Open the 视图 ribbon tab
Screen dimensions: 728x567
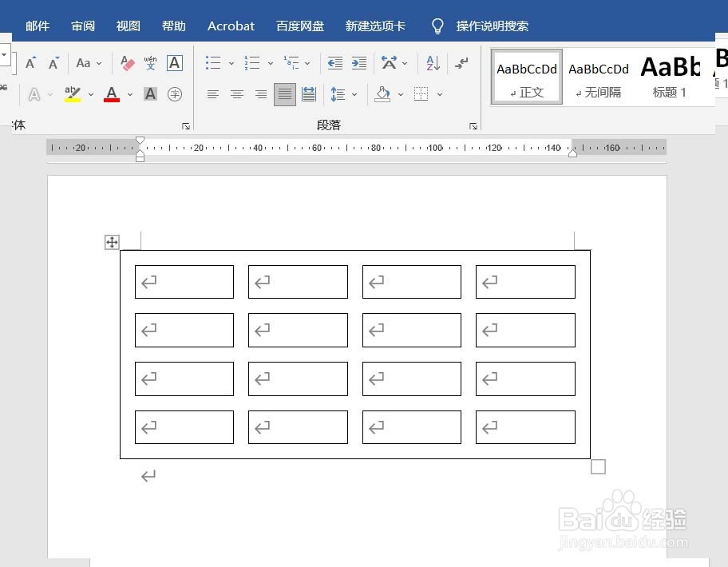(129, 26)
